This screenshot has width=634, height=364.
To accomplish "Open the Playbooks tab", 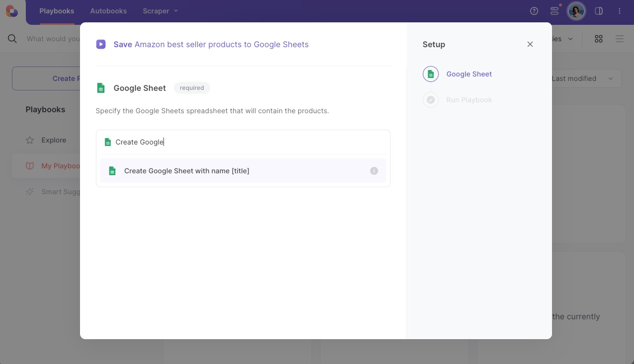I will (57, 11).
